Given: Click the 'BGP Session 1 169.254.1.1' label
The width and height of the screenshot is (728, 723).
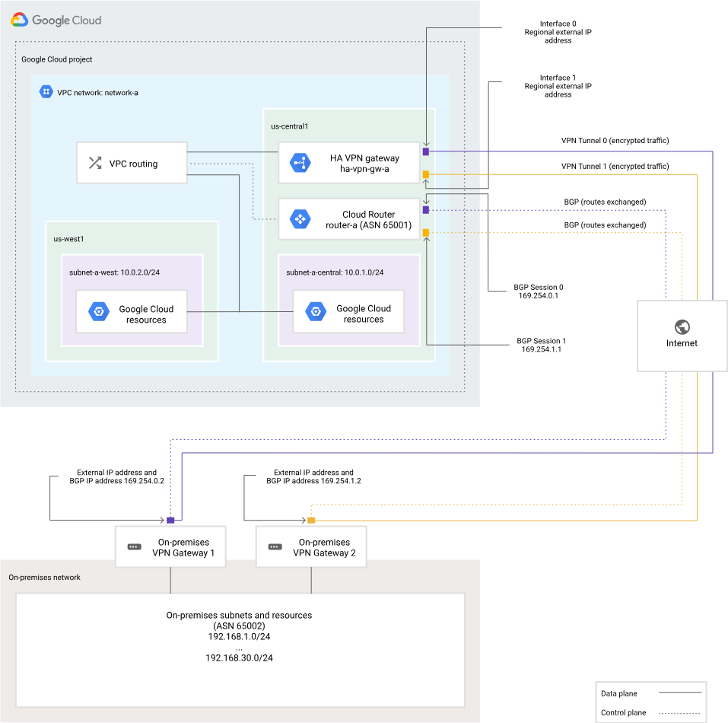Looking at the screenshot, I should (542, 345).
